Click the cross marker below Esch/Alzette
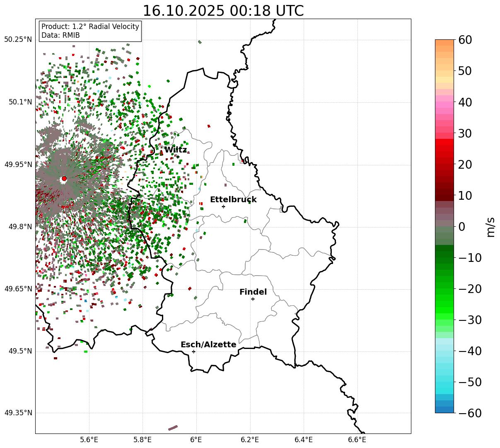This screenshot has width=500, height=448. click(x=193, y=351)
